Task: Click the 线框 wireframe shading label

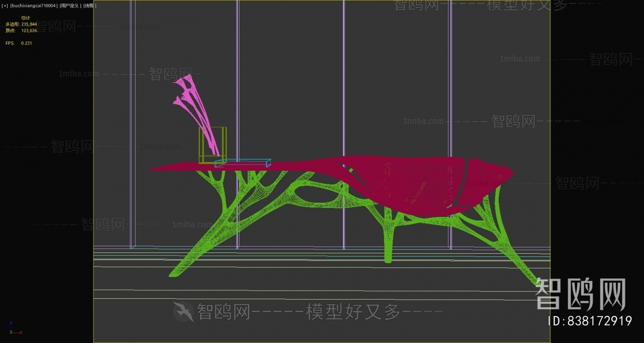Action: click(90, 6)
